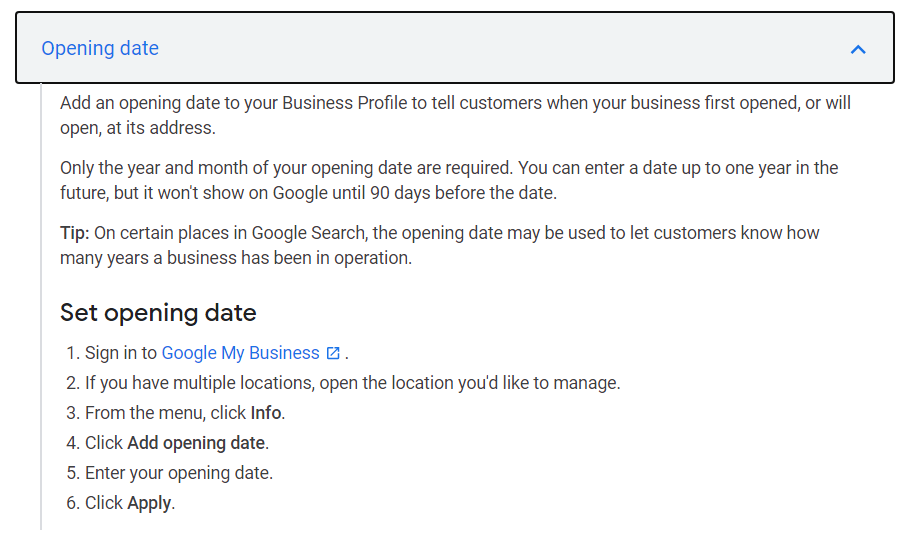Open the Google My Business link
Image resolution: width=905 pixels, height=547 pixels.
pos(240,353)
